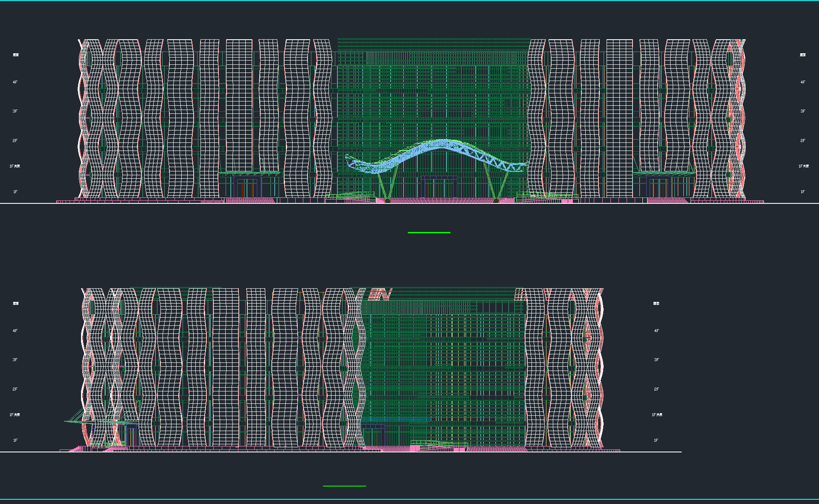Select the 1F label right of lower elevation

[x=656, y=440]
